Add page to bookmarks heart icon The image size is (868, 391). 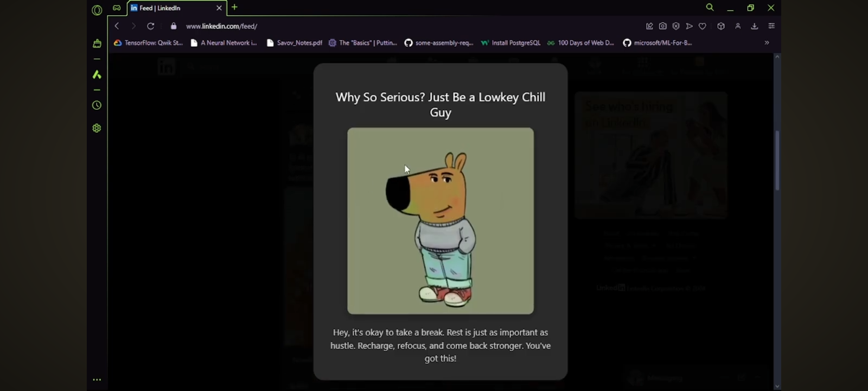click(x=703, y=26)
